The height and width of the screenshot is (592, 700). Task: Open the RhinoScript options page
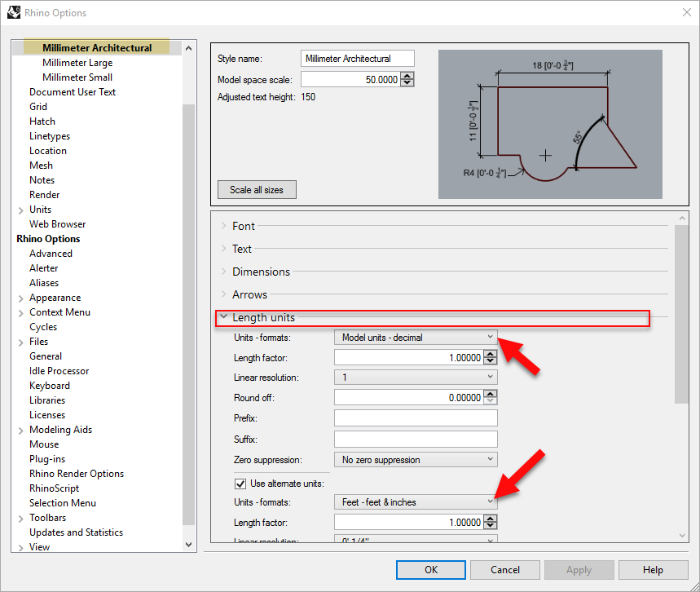54,488
